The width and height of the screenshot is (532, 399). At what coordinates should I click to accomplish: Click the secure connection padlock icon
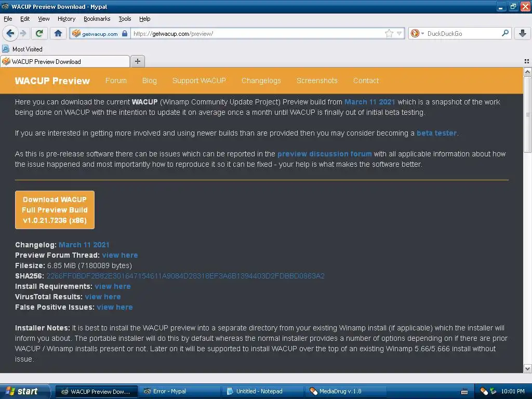click(125, 33)
